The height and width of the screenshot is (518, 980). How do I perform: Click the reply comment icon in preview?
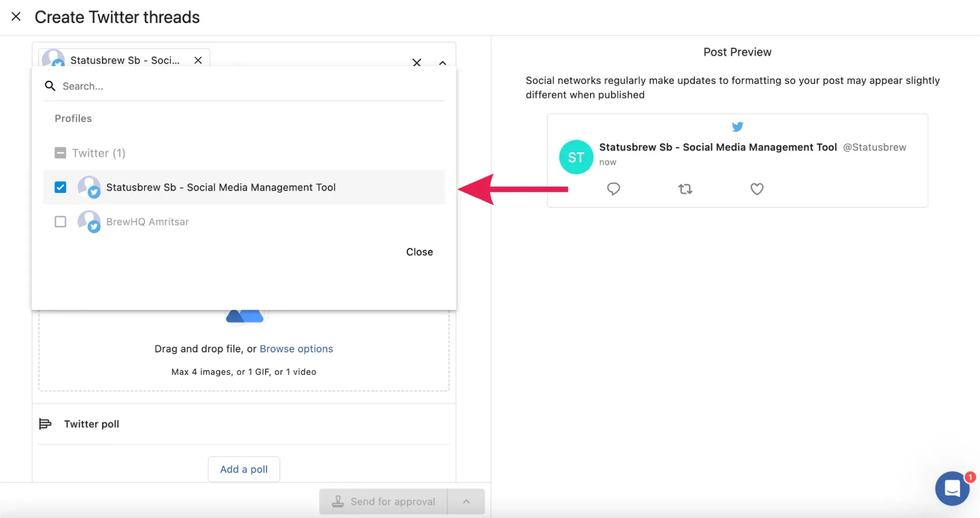point(613,189)
